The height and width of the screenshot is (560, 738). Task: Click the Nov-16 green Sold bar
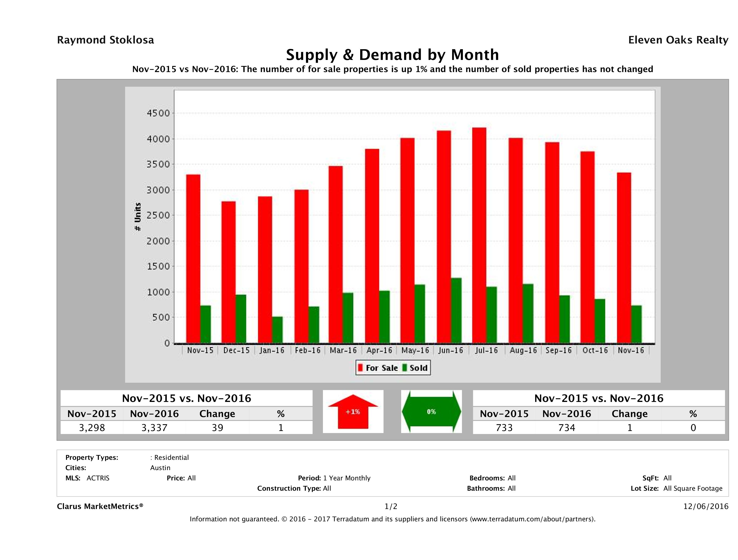click(x=636, y=324)
